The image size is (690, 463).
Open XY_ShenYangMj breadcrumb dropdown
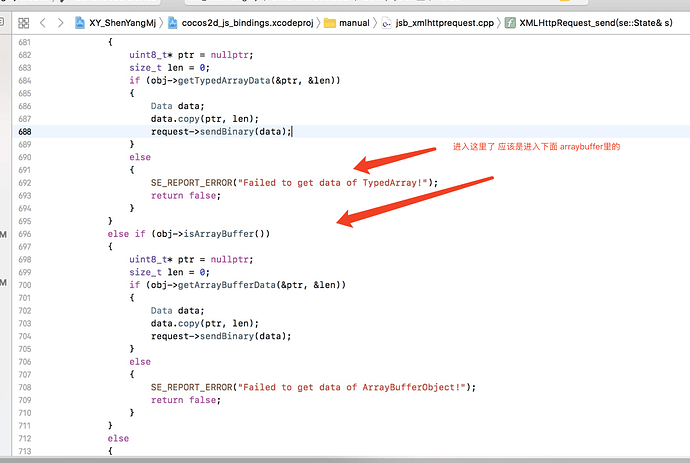tap(122, 23)
